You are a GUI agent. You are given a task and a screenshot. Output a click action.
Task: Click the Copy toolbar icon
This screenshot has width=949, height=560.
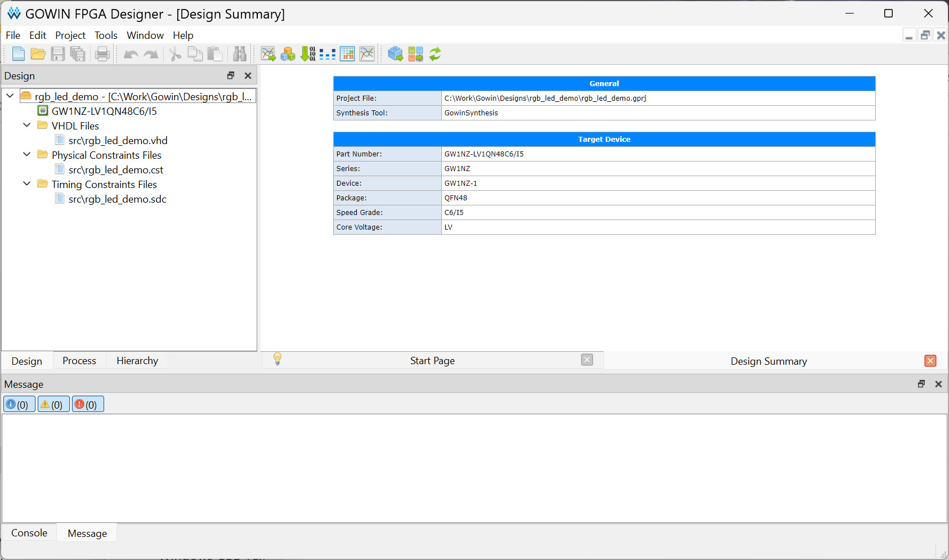pos(195,54)
